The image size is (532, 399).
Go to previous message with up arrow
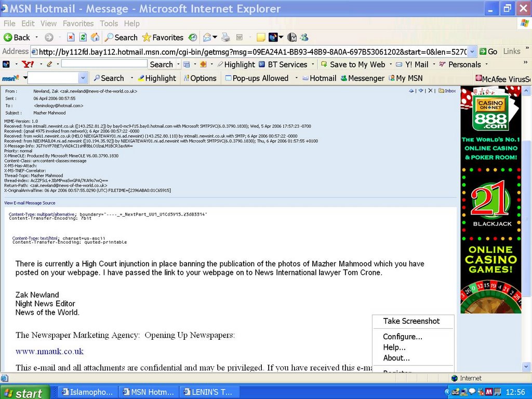pyautogui.click(x=411, y=91)
